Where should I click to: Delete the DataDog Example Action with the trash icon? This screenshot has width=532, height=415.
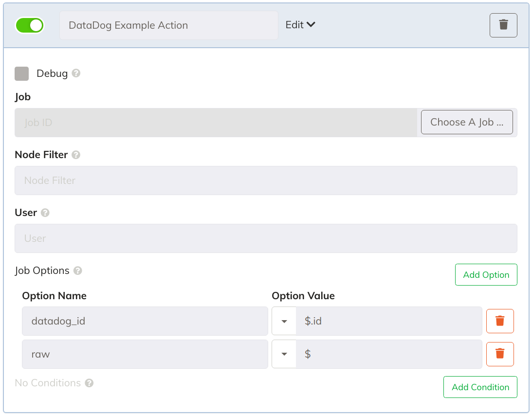tap(503, 25)
